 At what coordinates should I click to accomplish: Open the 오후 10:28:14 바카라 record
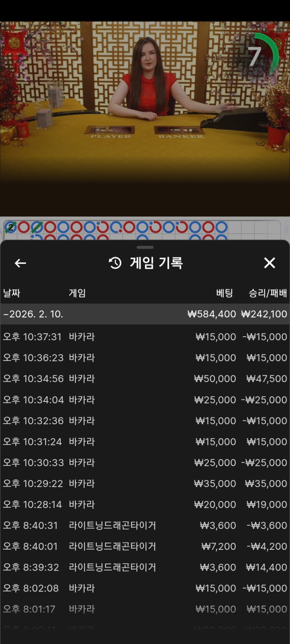(145, 504)
